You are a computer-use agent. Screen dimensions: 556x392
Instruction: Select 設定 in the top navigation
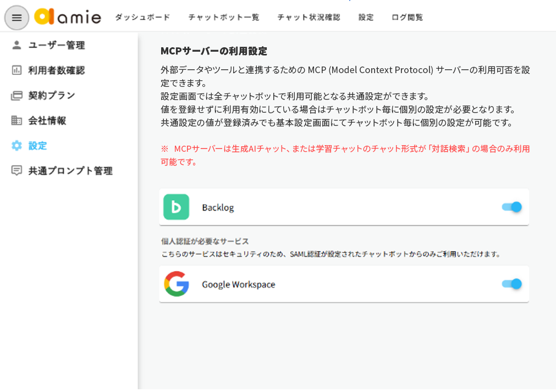pos(366,18)
